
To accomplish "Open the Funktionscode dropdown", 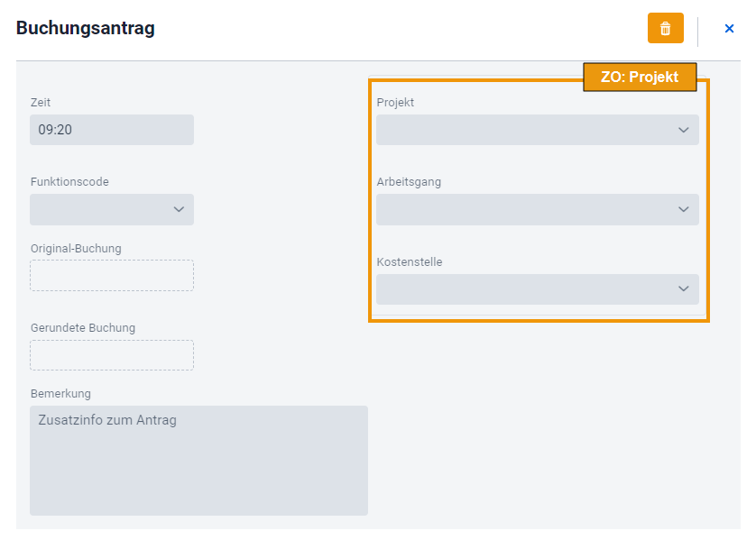I will tap(112, 209).
